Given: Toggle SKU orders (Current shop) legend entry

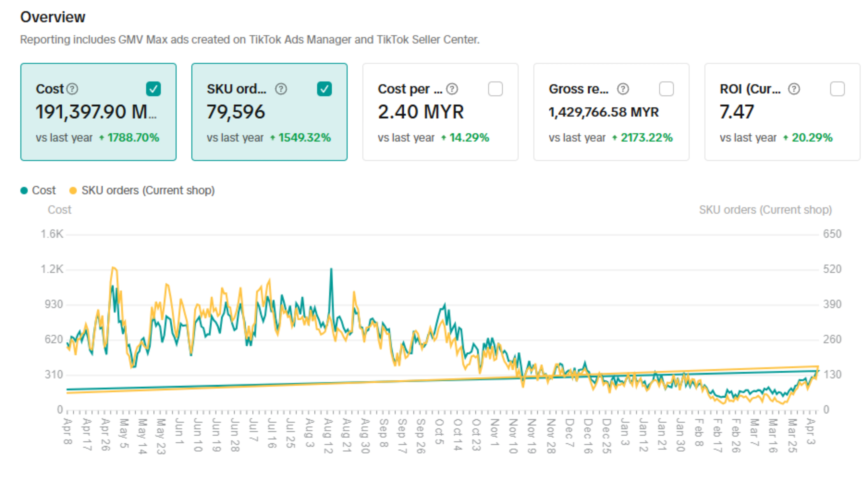Looking at the screenshot, I should click(x=142, y=191).
